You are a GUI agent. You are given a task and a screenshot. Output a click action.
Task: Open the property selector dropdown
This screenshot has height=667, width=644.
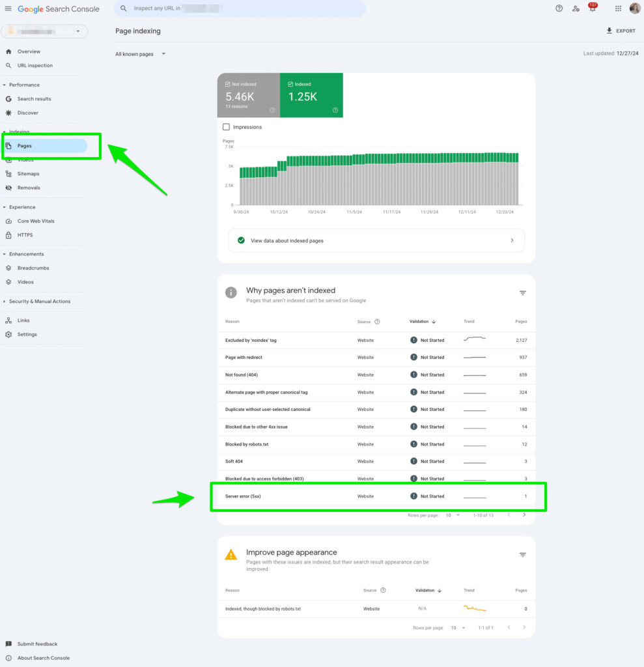point(44,31)
